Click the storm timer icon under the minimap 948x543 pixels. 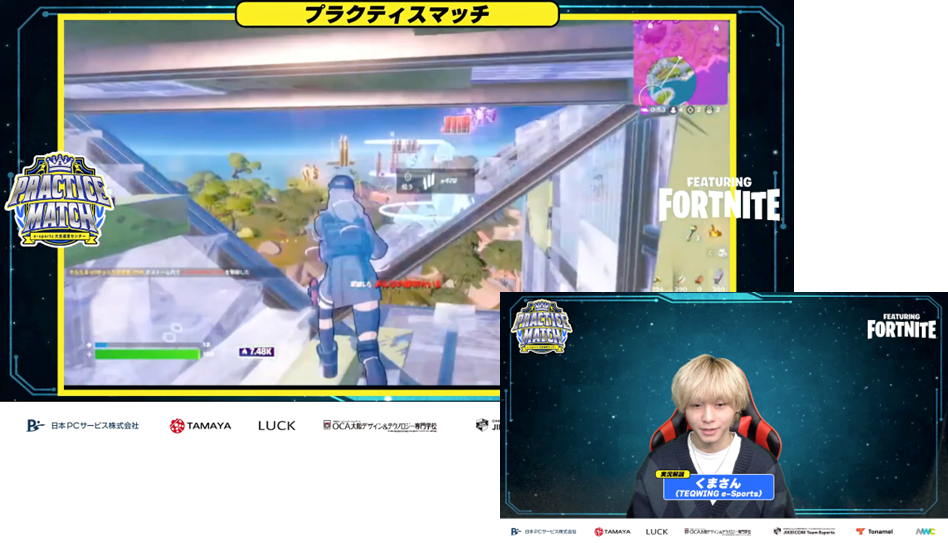(644, 110)
